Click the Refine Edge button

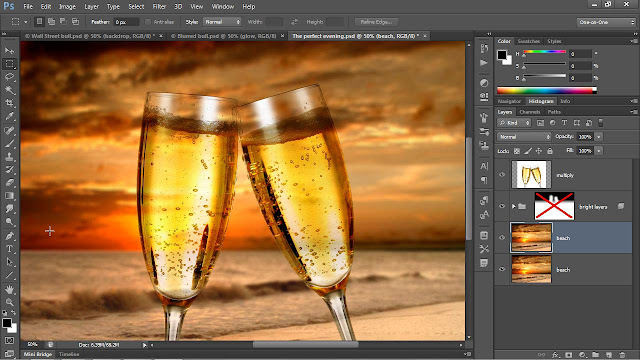(x=376, y=22)
